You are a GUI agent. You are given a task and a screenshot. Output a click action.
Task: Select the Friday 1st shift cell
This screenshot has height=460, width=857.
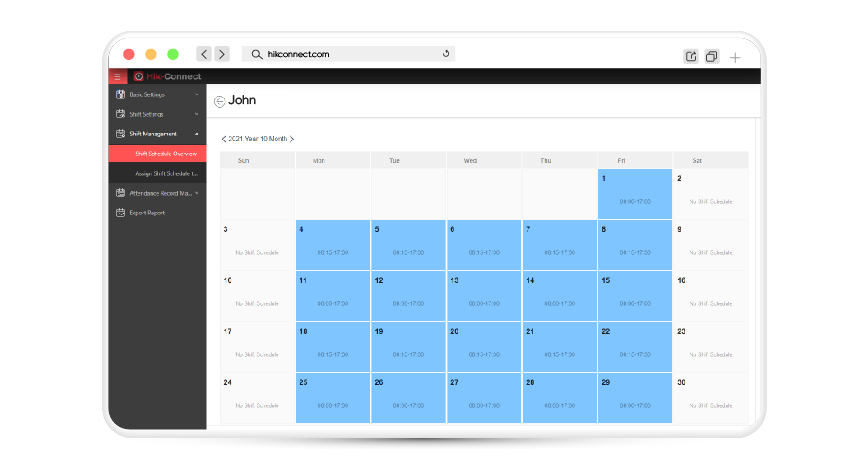635,194
